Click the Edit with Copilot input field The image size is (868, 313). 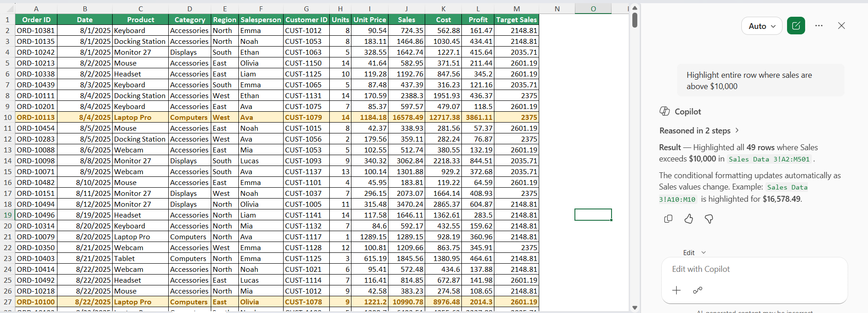754,269
